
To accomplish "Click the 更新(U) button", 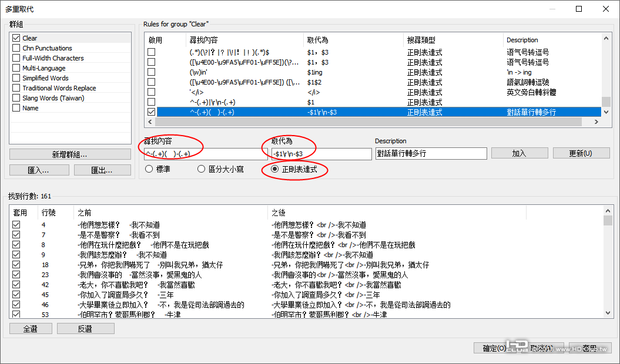I will [581, 153].
